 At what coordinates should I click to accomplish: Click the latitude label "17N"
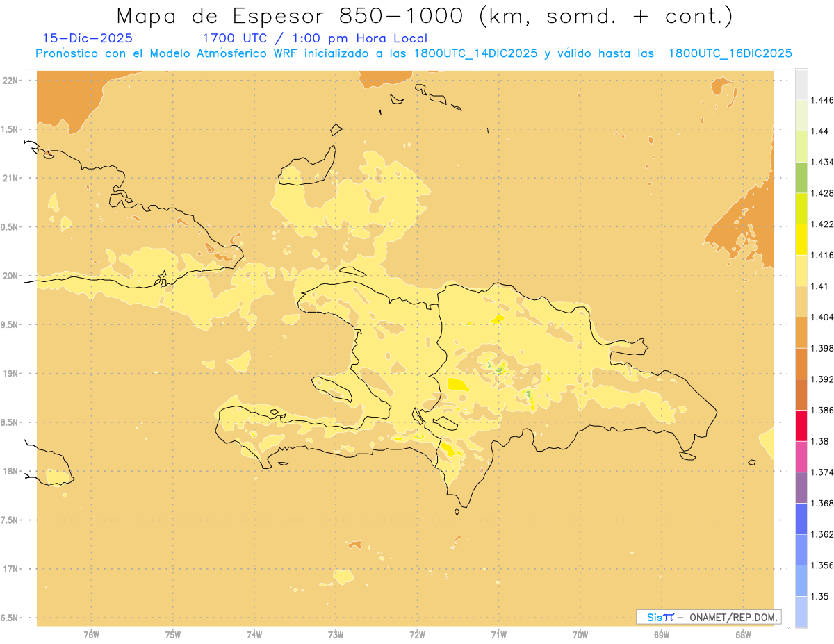point(10,570)
